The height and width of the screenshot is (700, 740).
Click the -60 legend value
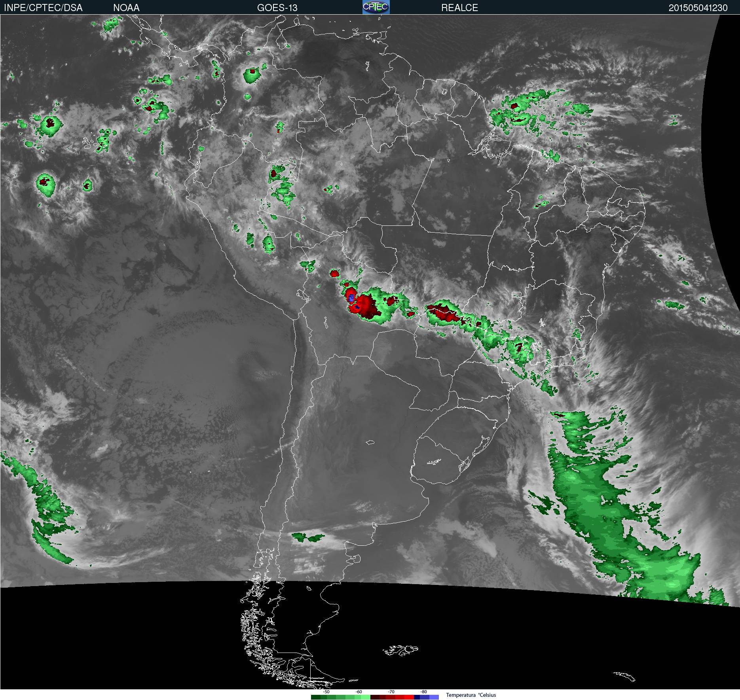(x=359, y=692)
